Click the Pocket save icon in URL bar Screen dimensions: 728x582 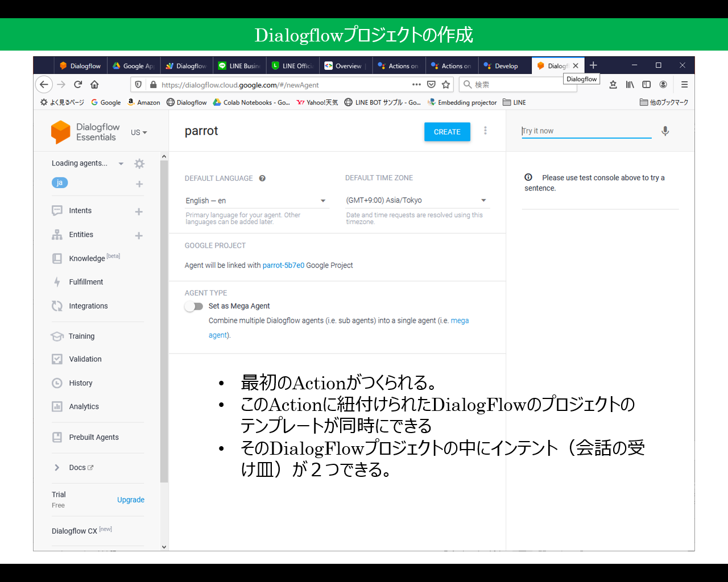point(431,85)
